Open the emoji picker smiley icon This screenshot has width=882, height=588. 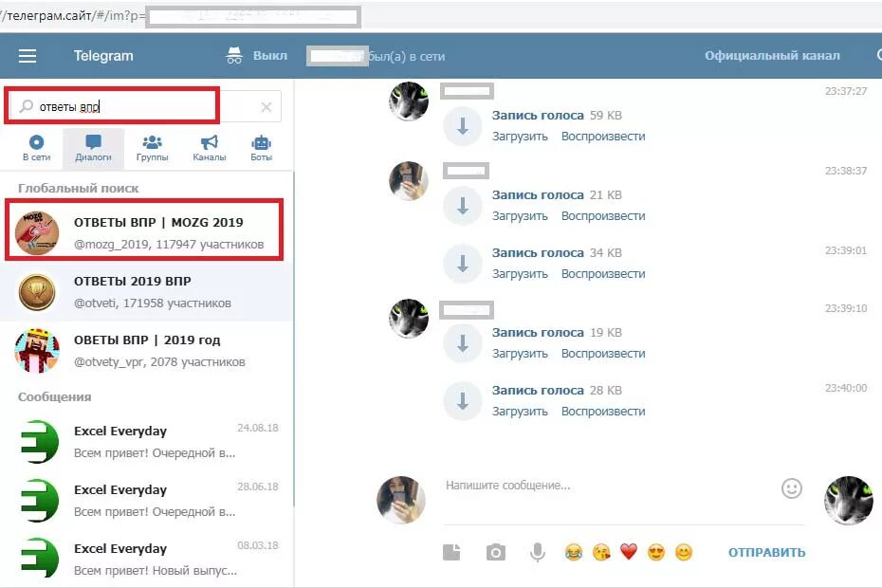(x=792, y=487)
